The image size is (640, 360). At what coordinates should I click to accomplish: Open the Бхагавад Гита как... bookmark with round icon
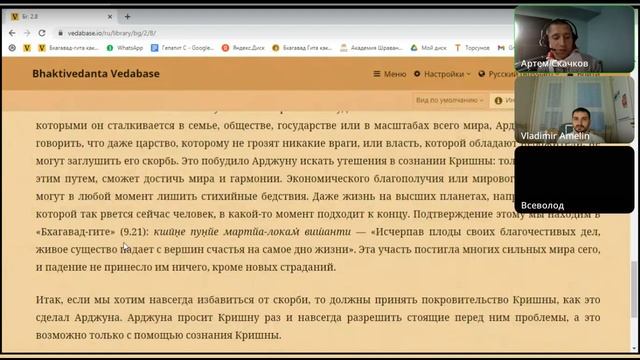(x=302, y=48)
